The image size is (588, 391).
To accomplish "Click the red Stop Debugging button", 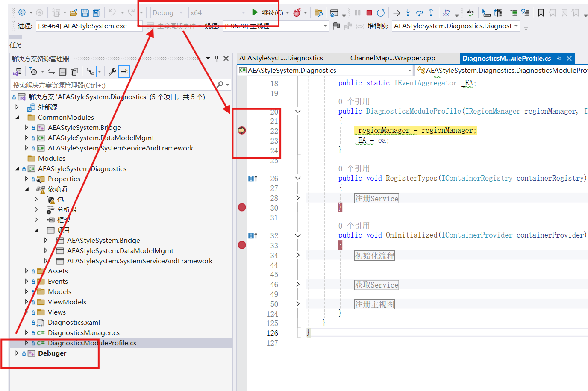I will pos(369,13).
